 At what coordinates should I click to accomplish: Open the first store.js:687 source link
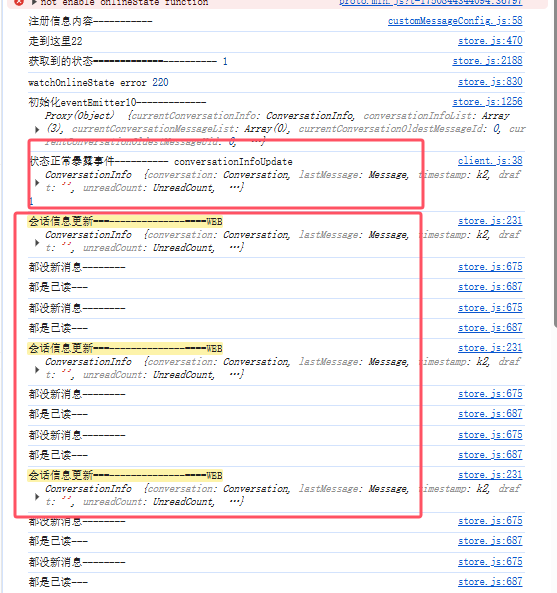coord(490,287)
